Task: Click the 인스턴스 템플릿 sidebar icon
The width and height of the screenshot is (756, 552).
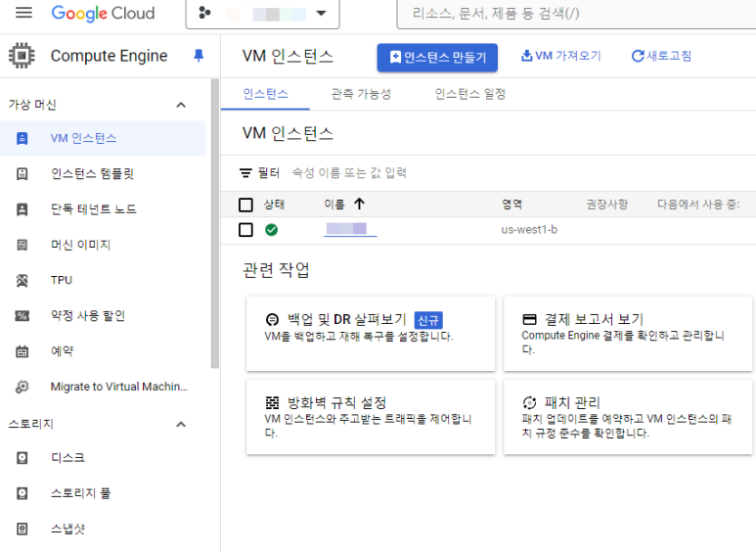Action: click(x=22, y=173)
